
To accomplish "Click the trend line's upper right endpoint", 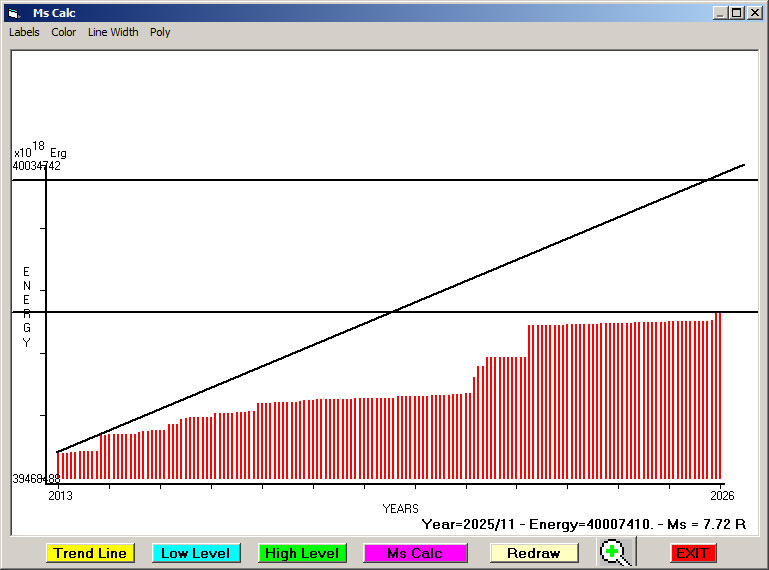I will pyautogui.click(x=744, y=165).
